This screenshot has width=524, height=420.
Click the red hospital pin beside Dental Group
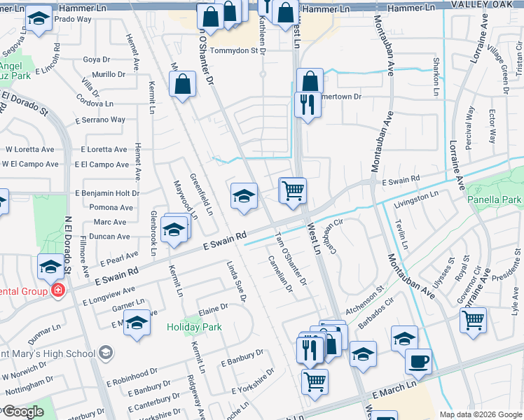58,290
